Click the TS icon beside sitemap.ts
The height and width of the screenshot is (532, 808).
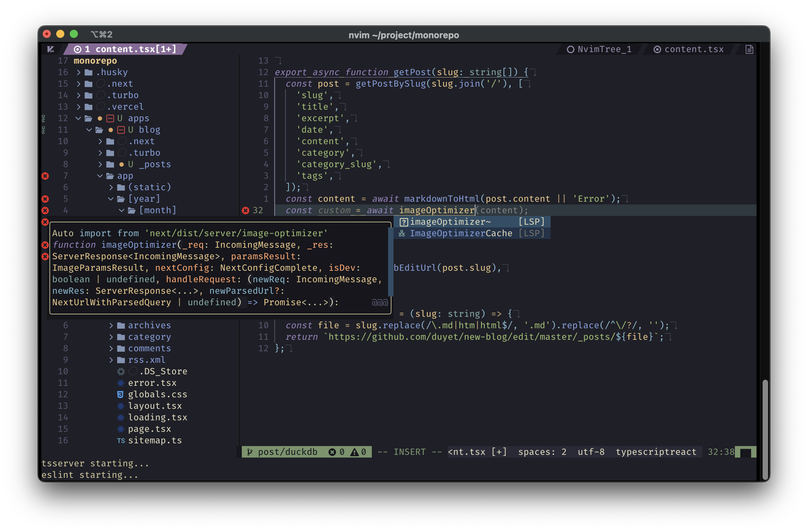(x=121, y=440)
